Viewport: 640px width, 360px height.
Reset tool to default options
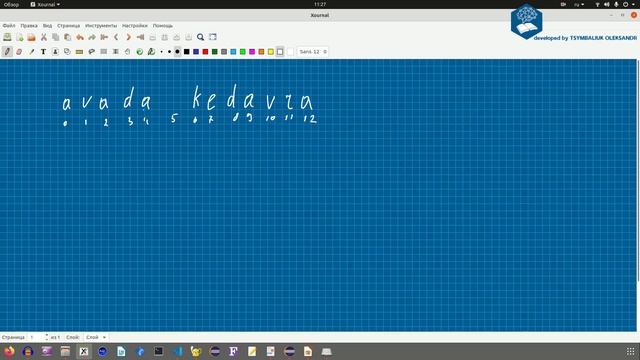pos(140,52)
